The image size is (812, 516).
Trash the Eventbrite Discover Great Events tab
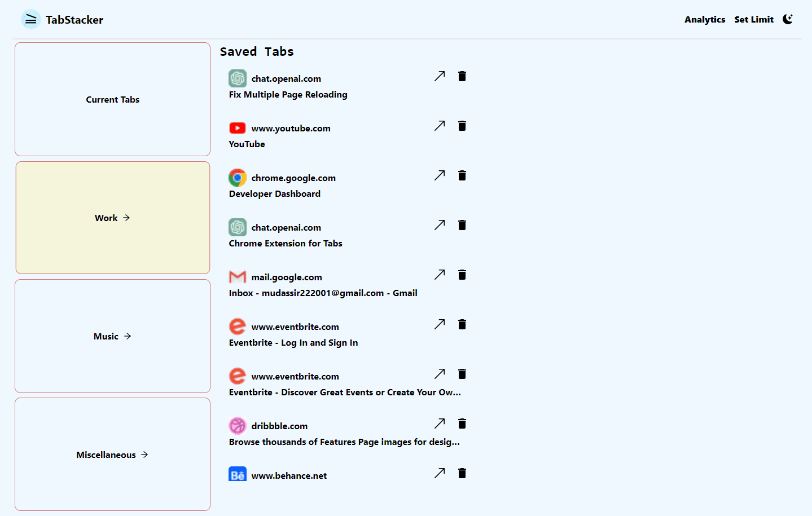462,374
